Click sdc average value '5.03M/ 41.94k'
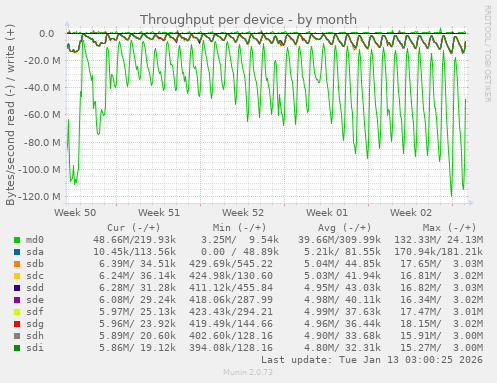Image resolution: width=497 pixels, height=383 pixels. (342, 276)
